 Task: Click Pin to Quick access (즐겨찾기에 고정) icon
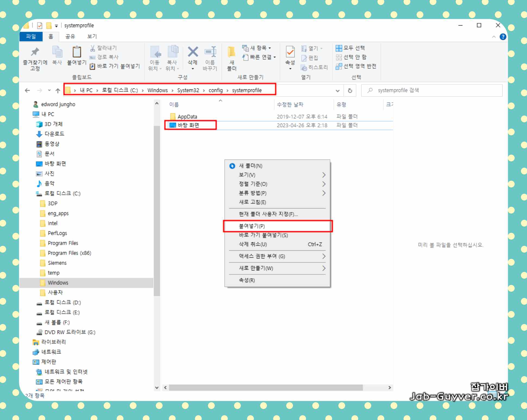(35, 52)
